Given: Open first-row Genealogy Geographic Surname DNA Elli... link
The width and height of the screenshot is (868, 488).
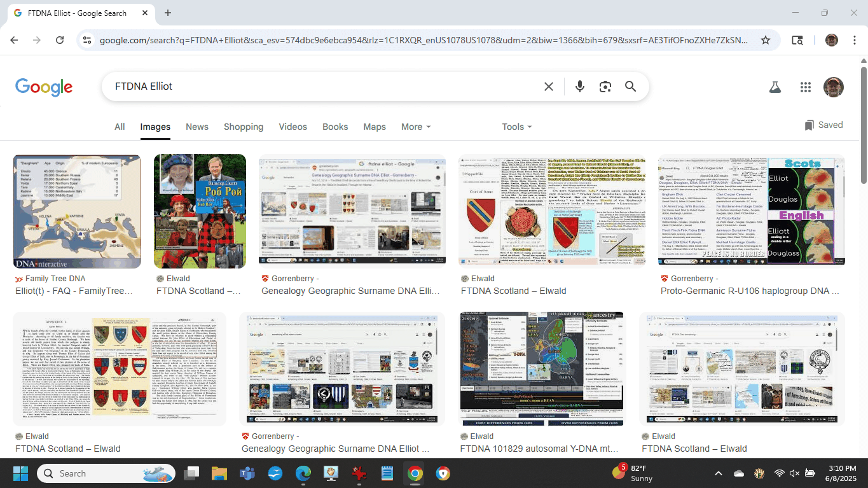Looking at the screenshot, I should pyautogui.click(x=350, y=291).
